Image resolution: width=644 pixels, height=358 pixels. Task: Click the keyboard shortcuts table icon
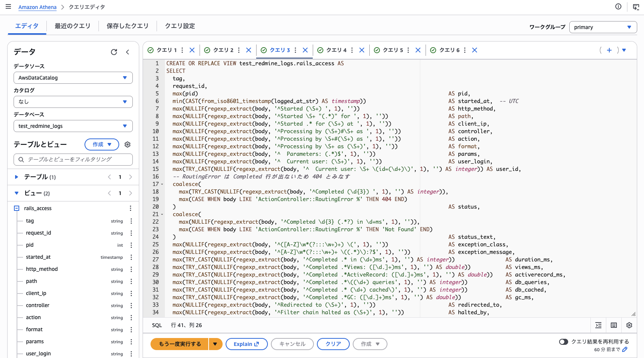pos(614,325)
